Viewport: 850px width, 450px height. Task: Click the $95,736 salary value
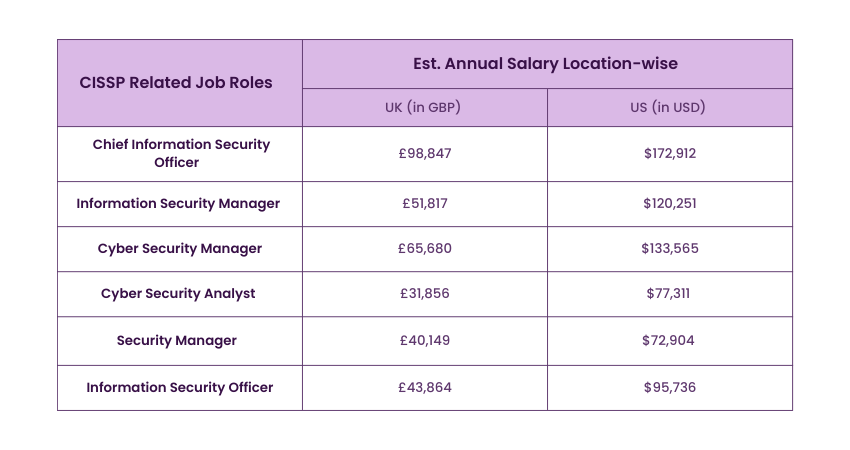669,387
